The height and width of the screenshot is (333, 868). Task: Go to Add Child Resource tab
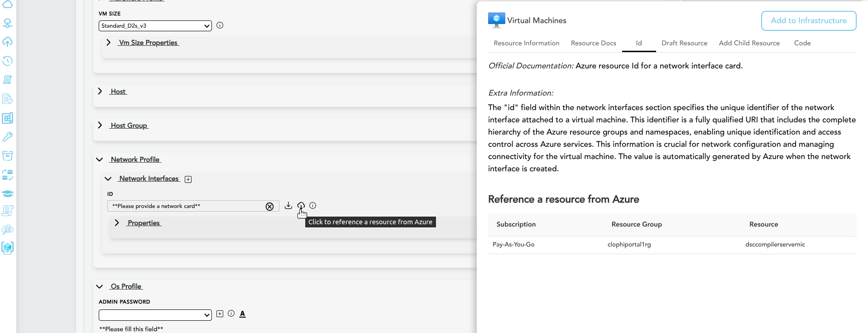point(749,43)
